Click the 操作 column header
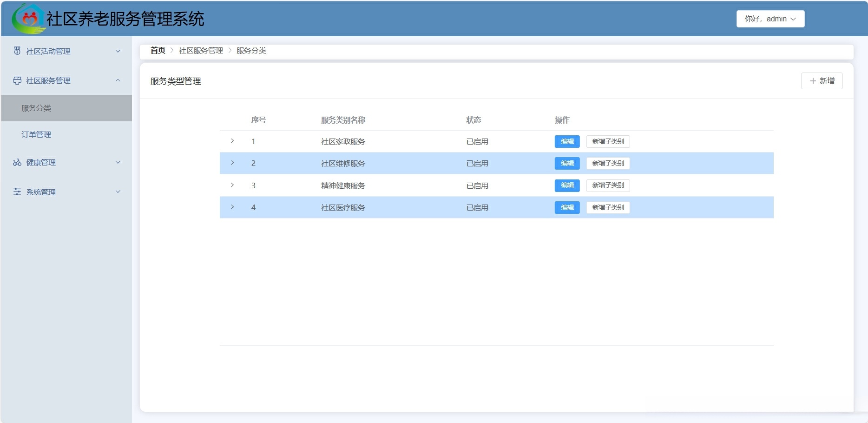Viewport: 868px width, 423px height. coord(562,120)
